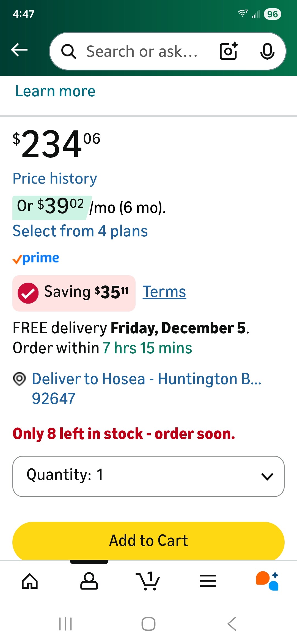Viewport: 297px width, 644px height.
Task: Expand the Quantity dropdown
Action: (148, 476)
